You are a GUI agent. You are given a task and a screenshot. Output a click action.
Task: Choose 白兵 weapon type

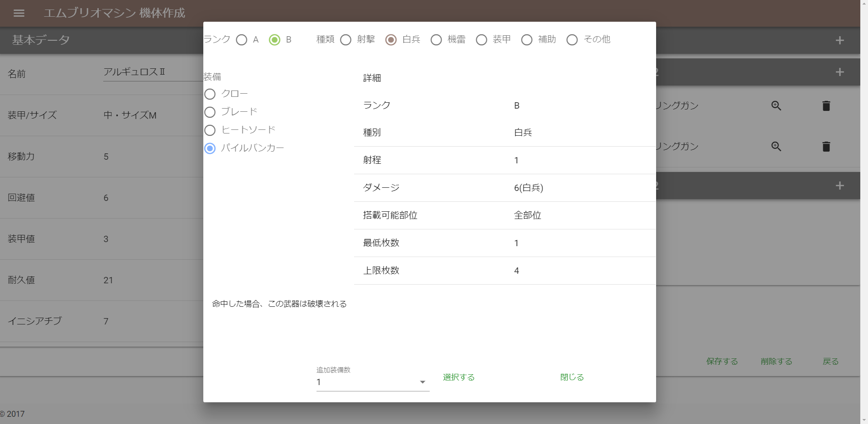391,40
